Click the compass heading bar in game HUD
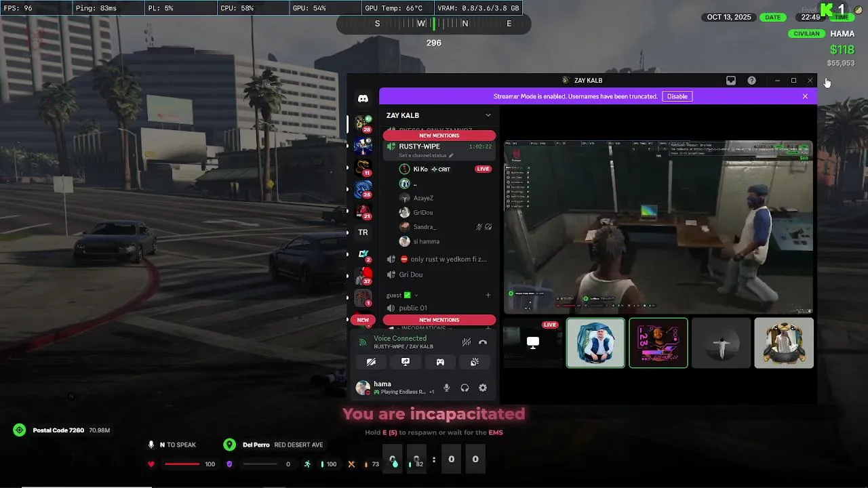This screenshot has height=488, width=868. pyautogui.click(x=434, y=24)
